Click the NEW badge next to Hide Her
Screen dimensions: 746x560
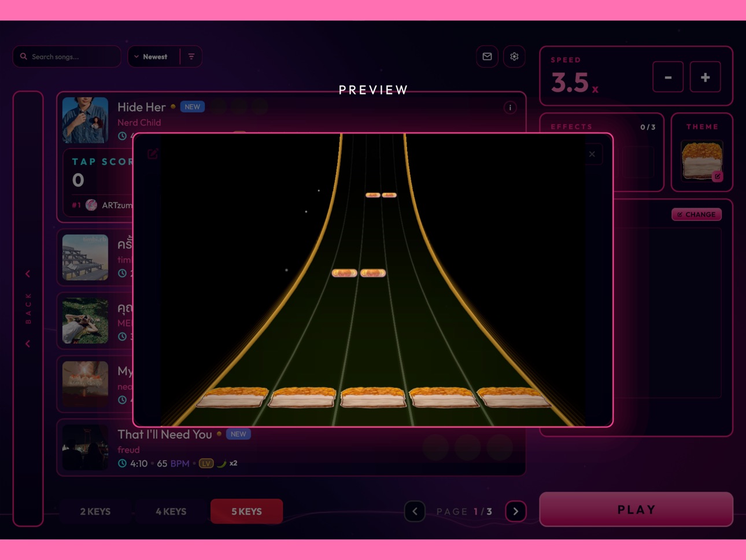pos(192,107)
